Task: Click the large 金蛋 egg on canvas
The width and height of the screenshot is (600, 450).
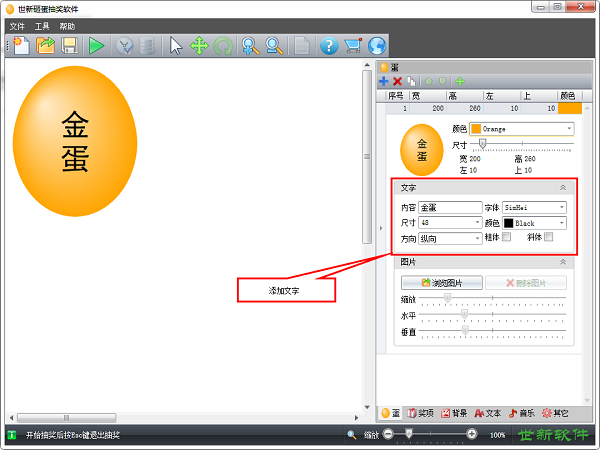Action: point(75,141)
